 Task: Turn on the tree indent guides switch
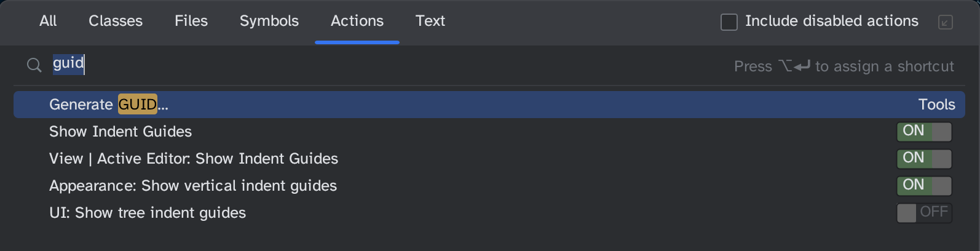pos(924,213)
